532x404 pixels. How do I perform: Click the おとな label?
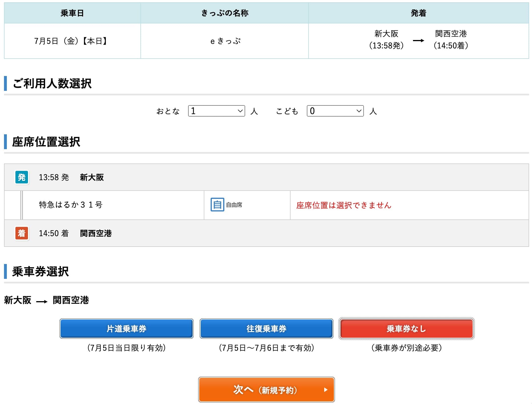(x=168, y=111)
